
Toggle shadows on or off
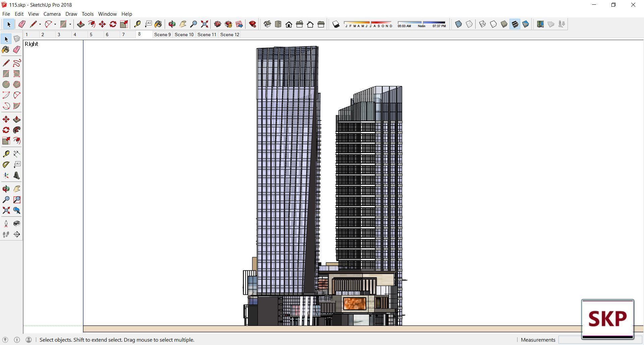coord(336,24)
